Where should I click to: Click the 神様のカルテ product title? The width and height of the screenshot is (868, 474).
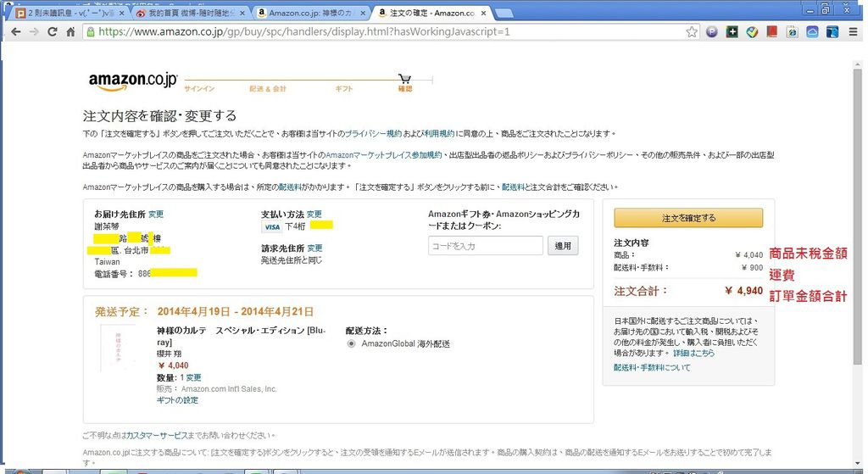click(242, 336)
